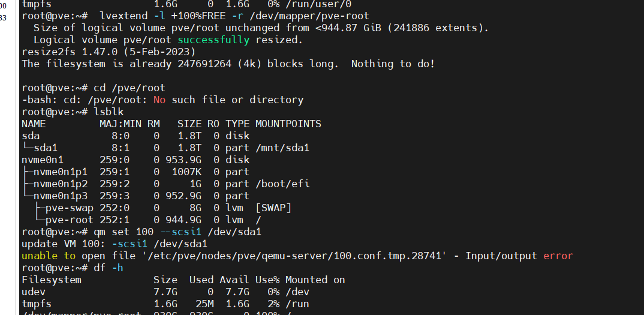Click the pve-swap lvm entry
644x315 pixels.
[70, 208]
